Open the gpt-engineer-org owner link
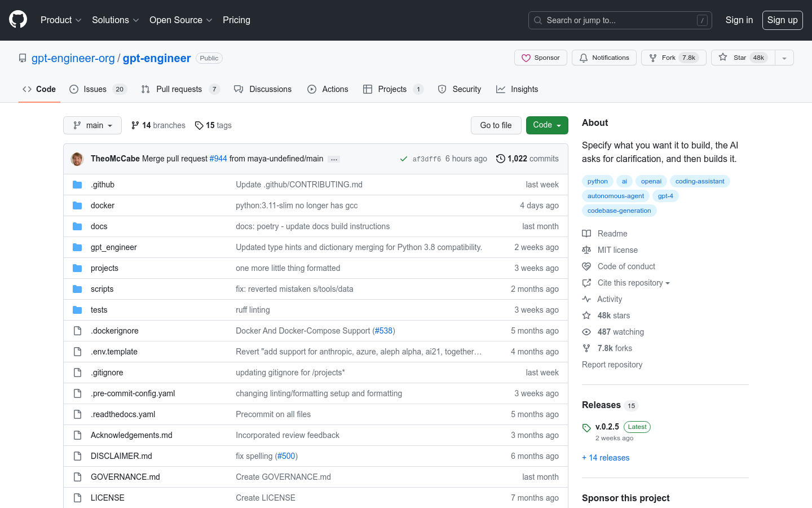812x508 pixels. click(x=73, y=58)
